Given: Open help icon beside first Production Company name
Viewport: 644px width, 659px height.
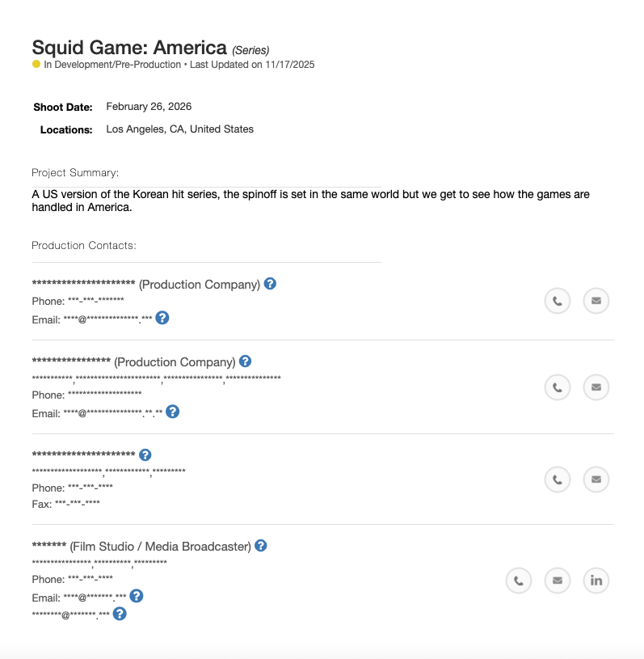Looking at the screenshot, I should point(270,284).
